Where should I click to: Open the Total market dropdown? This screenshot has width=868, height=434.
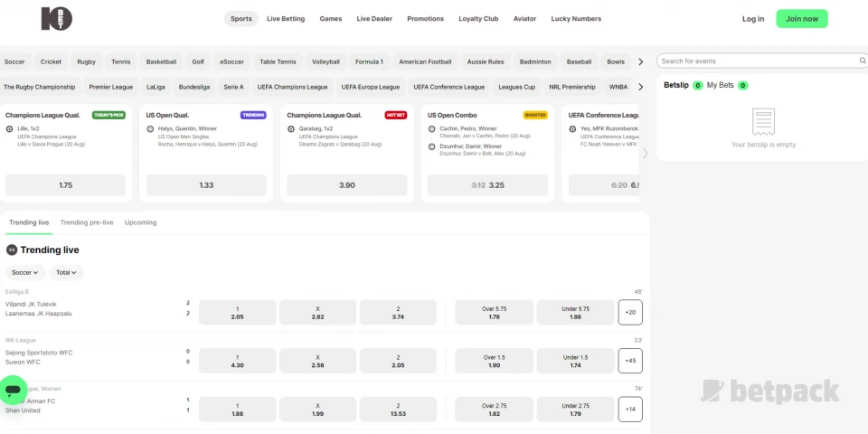pyautogui.click(x=67, y=272)
